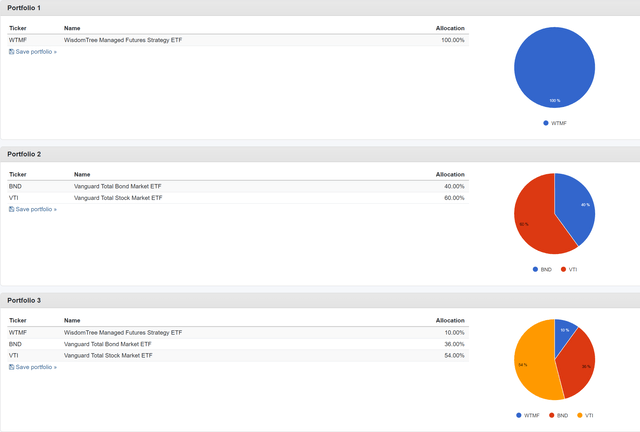Click Name column header in Portfolio 1
The image size is (640, 432).
72,28
